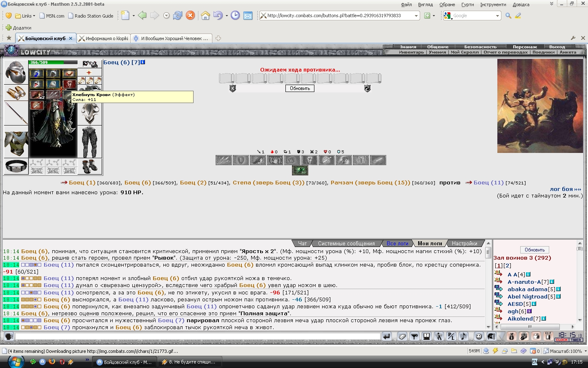
Task: Open the Настройки chat tab
Action: [x=464, y=243]
